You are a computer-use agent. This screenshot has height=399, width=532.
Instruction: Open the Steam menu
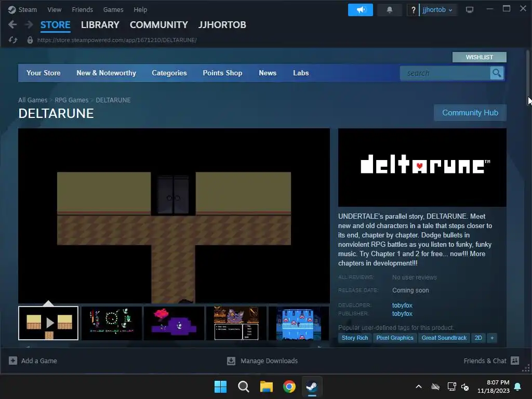click(x=28, y=10)
